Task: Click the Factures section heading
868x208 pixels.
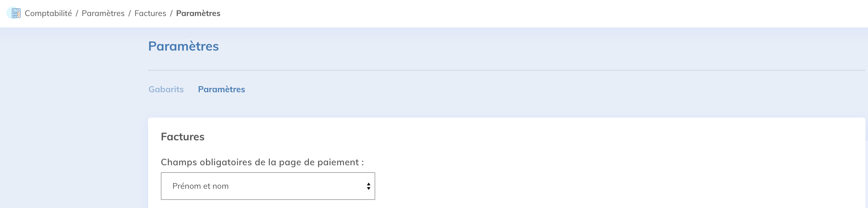Action: point(182,137)
